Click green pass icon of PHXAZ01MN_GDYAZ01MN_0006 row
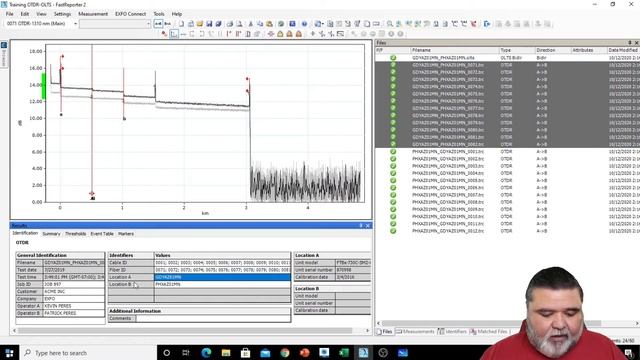This screenshot has width=640, height=360. coord(393,187)
